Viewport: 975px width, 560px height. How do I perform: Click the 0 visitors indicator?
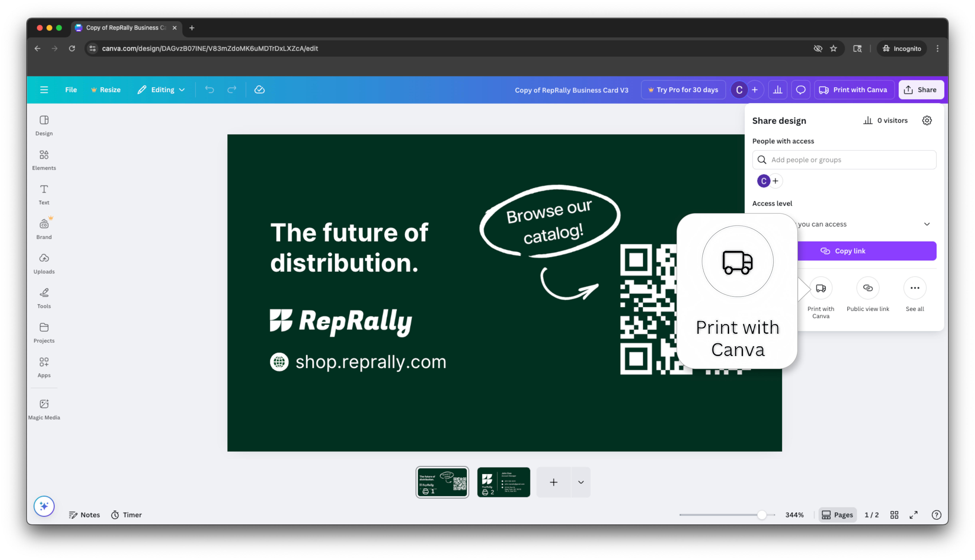pyautogui.click(x=885, y=120)
